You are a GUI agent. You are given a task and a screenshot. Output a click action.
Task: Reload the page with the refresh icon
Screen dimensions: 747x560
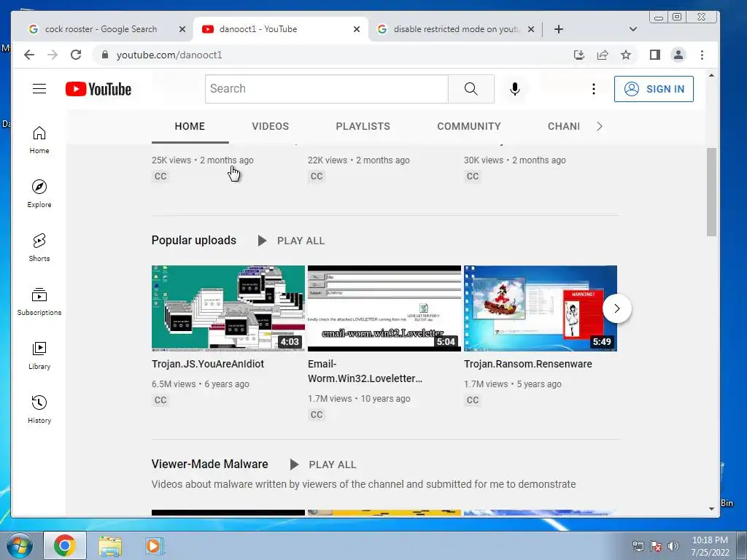pyautogui.click(x=76, y=55)
